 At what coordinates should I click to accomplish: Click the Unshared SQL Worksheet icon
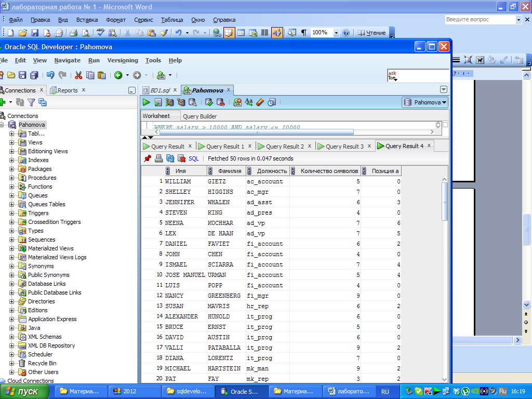pyautogui.click(x=237, y=102)
